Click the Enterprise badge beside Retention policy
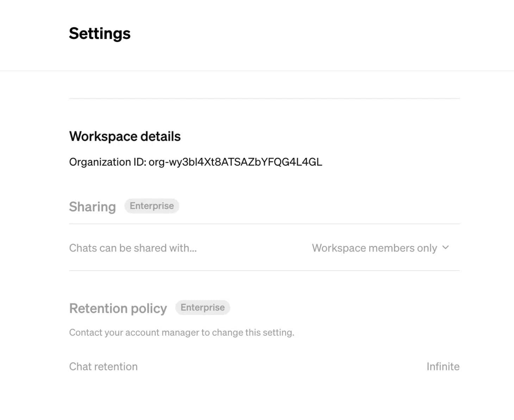The width and height of the screenshot is (514, 420). pyautogui.click(x=202, y=307)
